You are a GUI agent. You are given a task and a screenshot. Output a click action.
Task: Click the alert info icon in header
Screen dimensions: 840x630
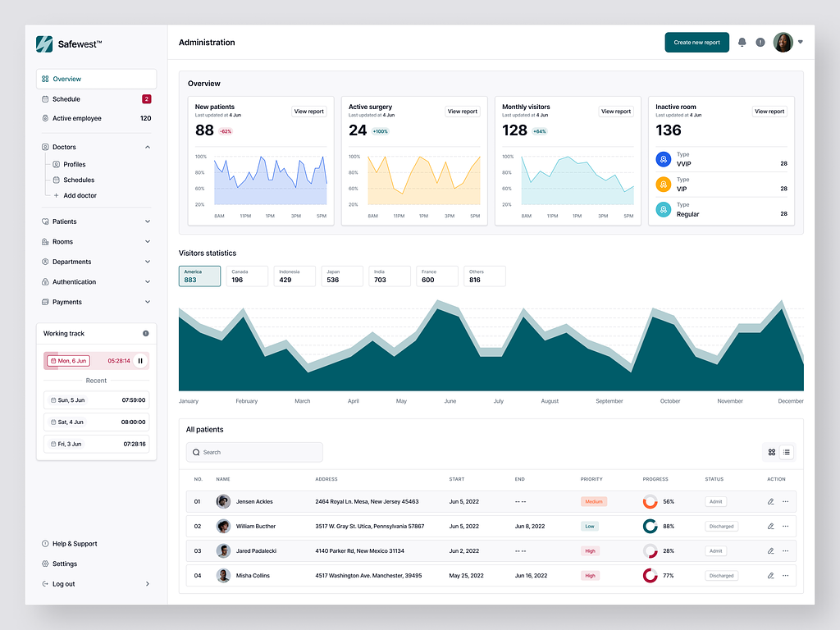[x=760, y=43]
